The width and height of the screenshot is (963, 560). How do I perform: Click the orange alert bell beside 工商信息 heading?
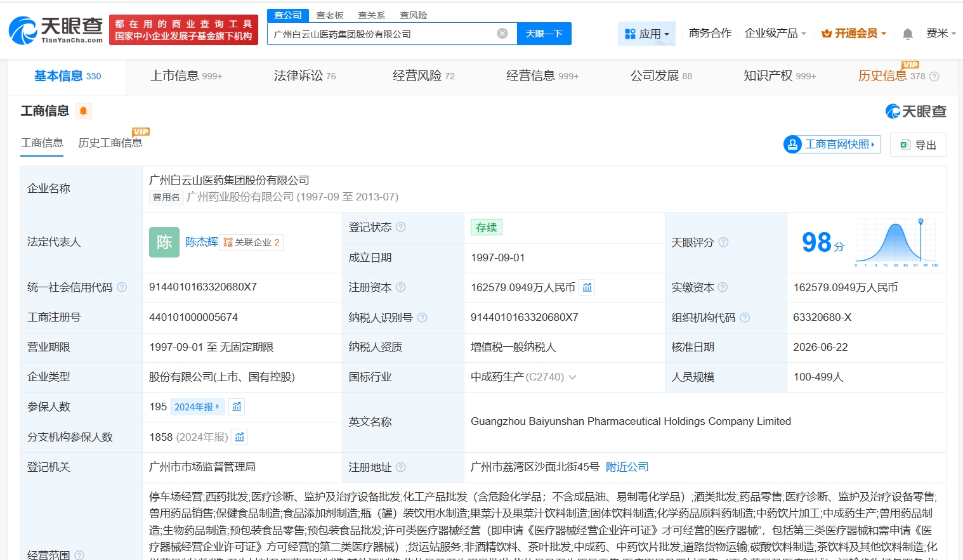tap(83, 111)
